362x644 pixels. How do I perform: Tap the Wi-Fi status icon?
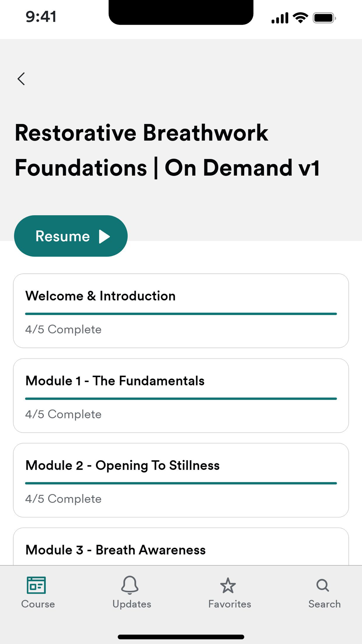(300, 17)
